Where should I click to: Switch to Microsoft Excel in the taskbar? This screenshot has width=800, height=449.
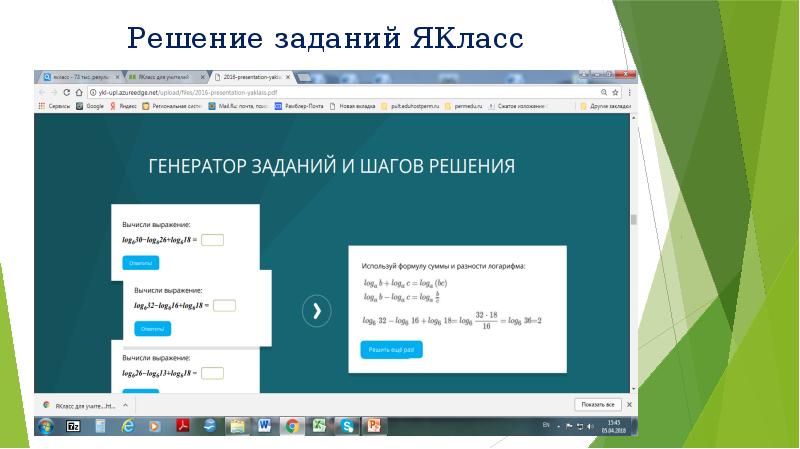tap(319, 426)
